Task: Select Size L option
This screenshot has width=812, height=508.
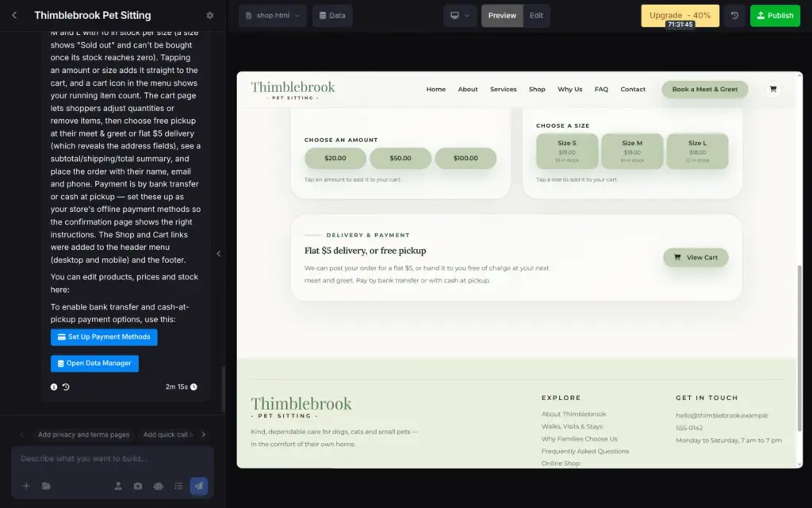Action: click(698, 151)
